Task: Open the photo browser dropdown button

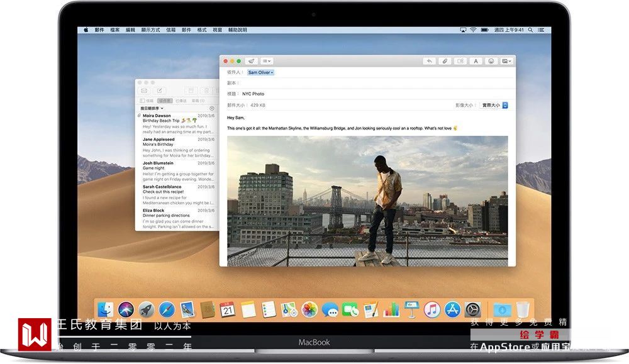Action: click(506, 61)
